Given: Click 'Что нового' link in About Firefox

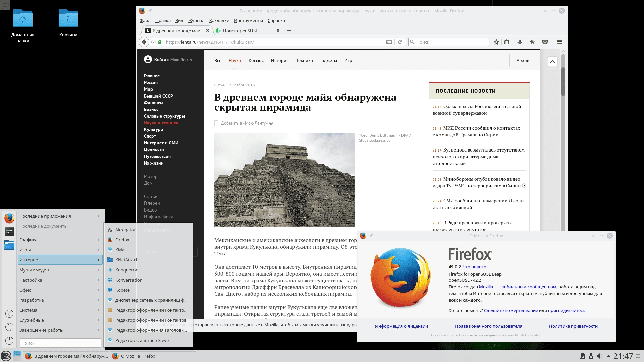Looking at the screenshot, I should (x=474, y=267).
